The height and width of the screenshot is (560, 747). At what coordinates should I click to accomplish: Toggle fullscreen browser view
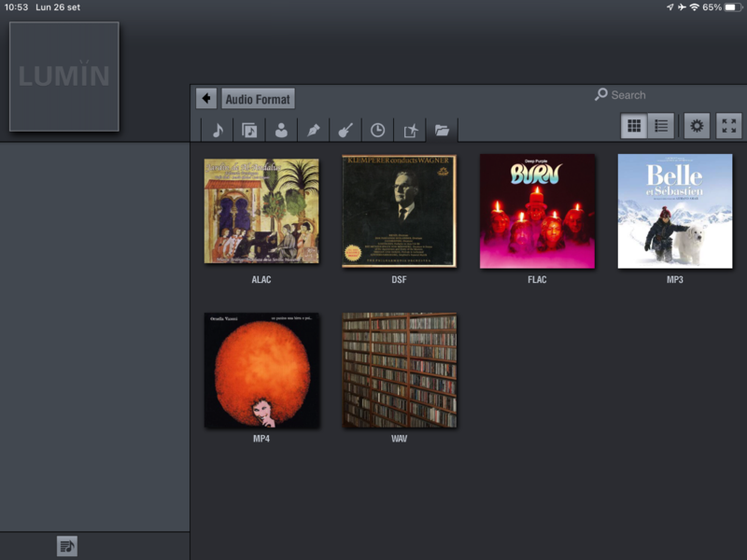click(728, 126)
